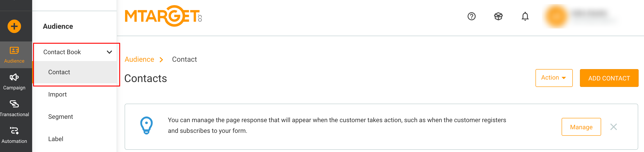Dismiss the tip banner with X
644x152 pixels.
point(613,127)
